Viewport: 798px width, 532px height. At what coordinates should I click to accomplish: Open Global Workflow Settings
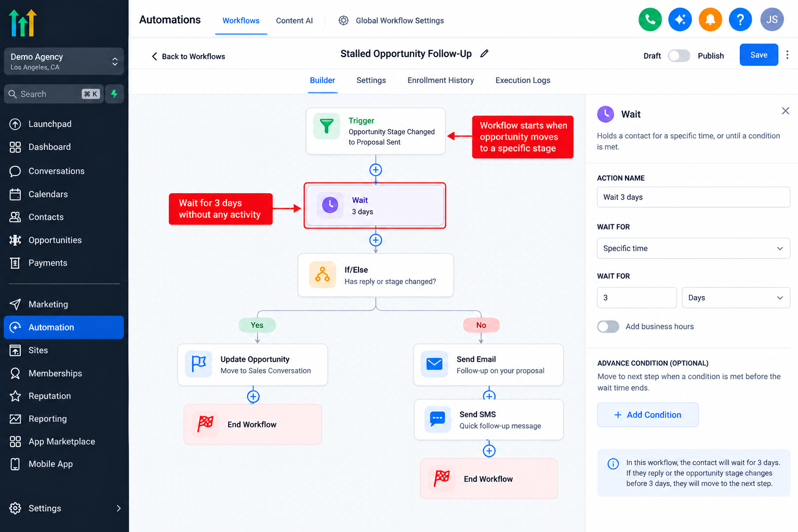391,21
